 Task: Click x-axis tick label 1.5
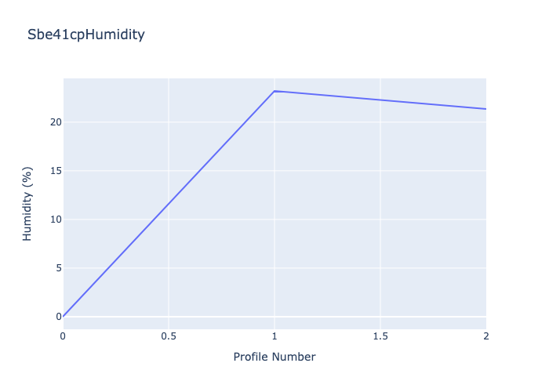tap(380, 336)
